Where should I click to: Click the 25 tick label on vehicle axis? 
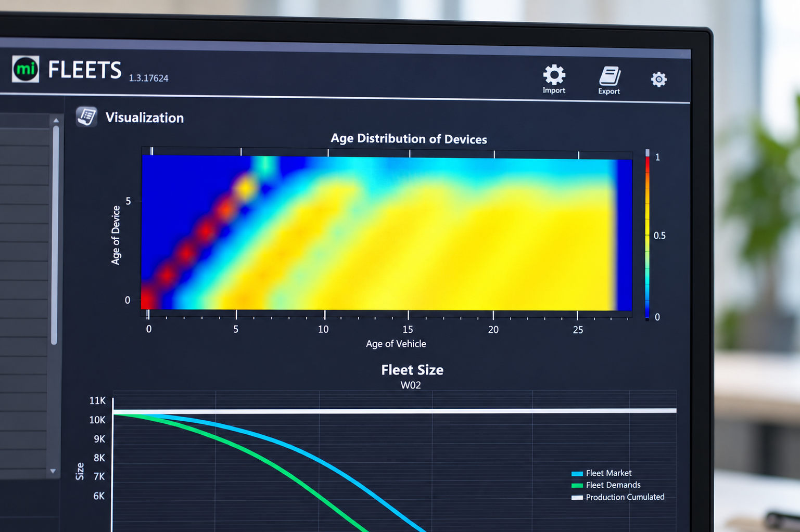point(578,330)
